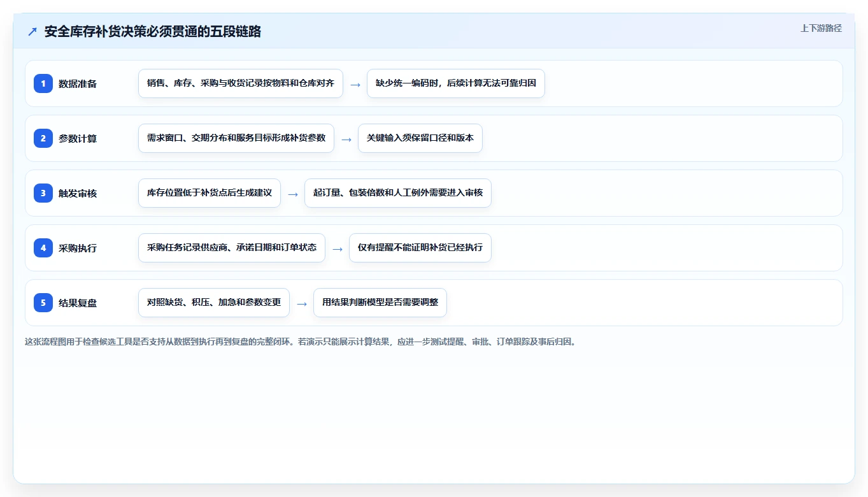Click box 起订量、包装倍数和人工例外需要进入审核

398,193
